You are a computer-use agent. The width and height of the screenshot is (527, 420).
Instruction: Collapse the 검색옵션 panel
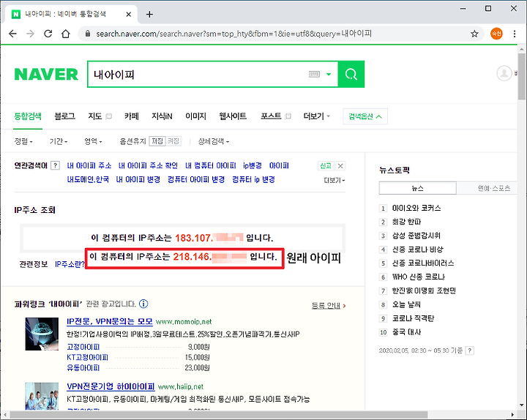click(365, 116)
